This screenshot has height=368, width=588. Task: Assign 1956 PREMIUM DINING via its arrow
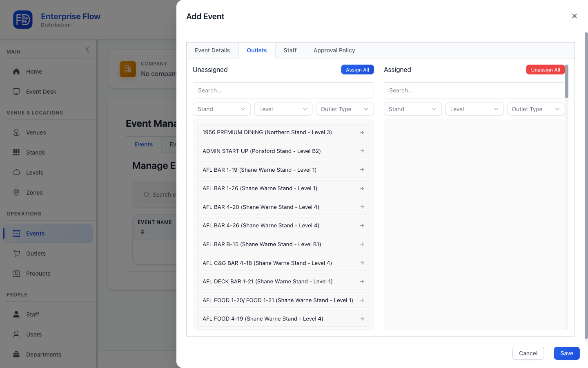coord(362,132)
